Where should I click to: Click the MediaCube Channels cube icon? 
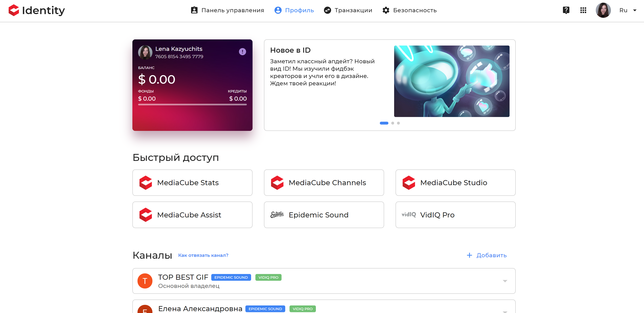click(277, 183)
